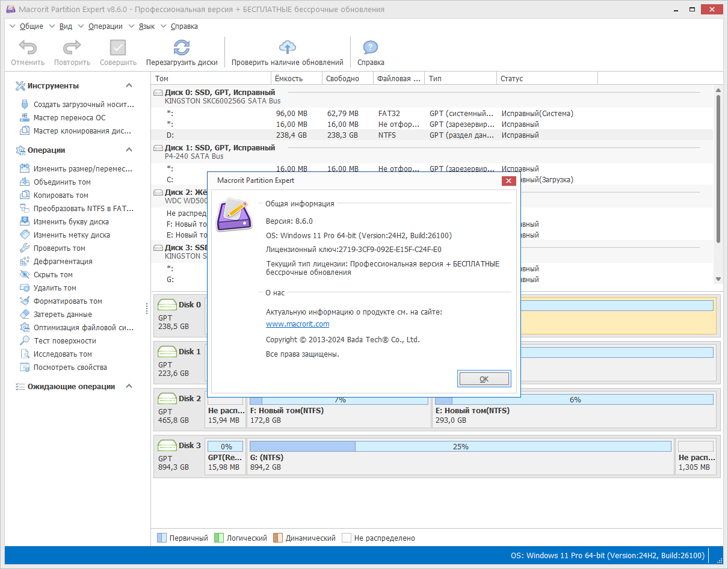The image size is (728, 569).
Task: Collapse the Операции section chevron
Action: point(129,150)
